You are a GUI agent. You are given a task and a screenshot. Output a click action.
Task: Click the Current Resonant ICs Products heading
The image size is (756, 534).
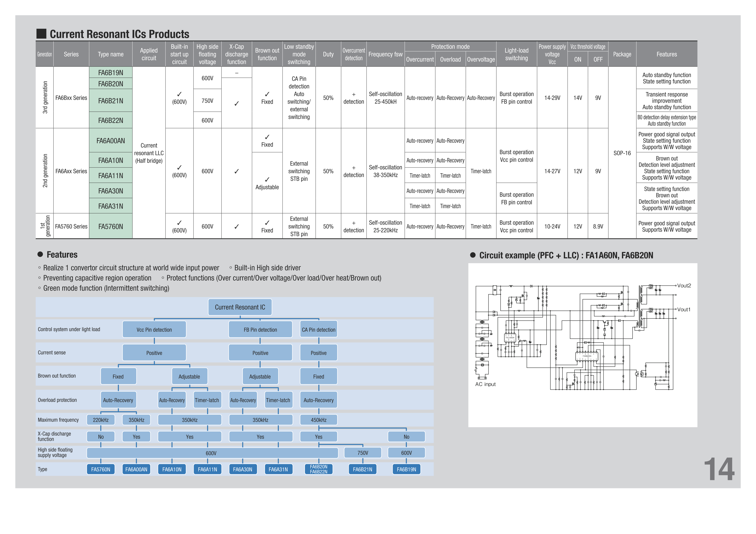119,34
